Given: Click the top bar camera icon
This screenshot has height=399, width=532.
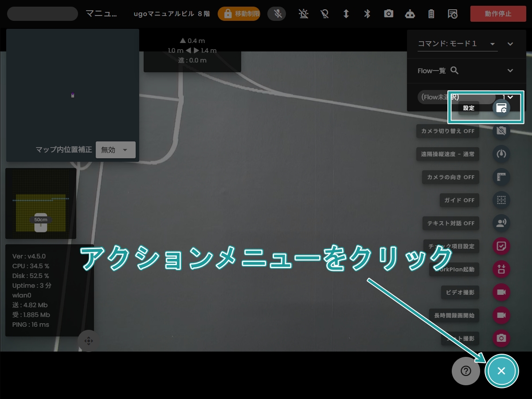Looking at the screenshot, I should coord(389,14).
